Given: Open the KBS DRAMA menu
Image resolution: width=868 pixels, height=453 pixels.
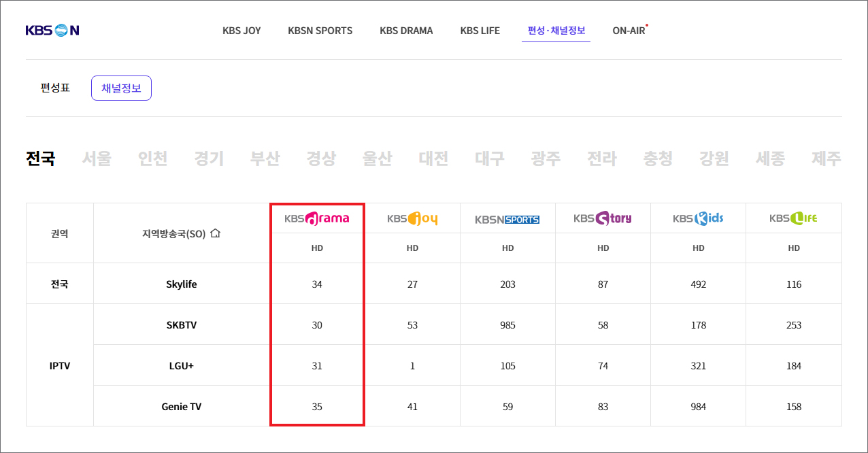Looking at the screenshot, I should click(406, 31).
